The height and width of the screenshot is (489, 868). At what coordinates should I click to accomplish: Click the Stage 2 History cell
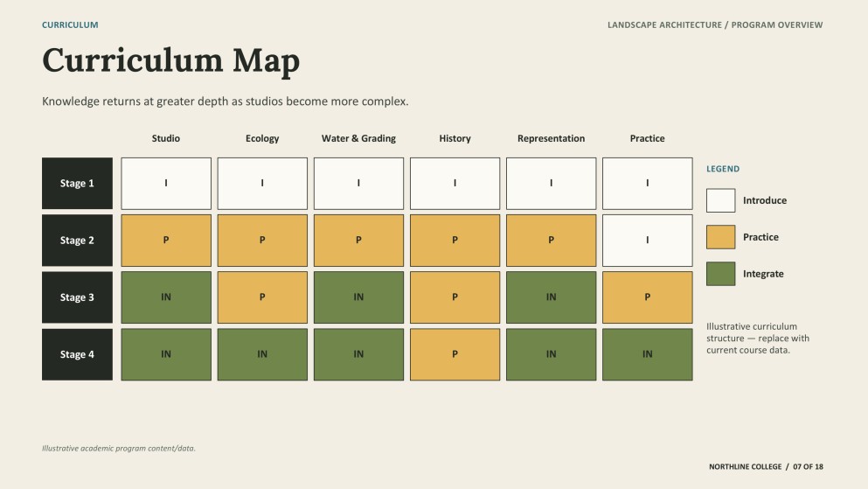click(x=455, y=241)
